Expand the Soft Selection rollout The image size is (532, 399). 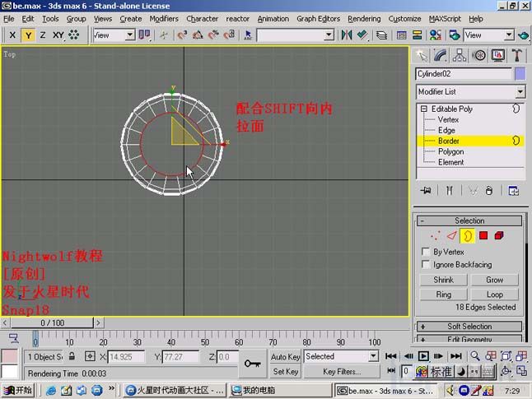tap(469, 327)
